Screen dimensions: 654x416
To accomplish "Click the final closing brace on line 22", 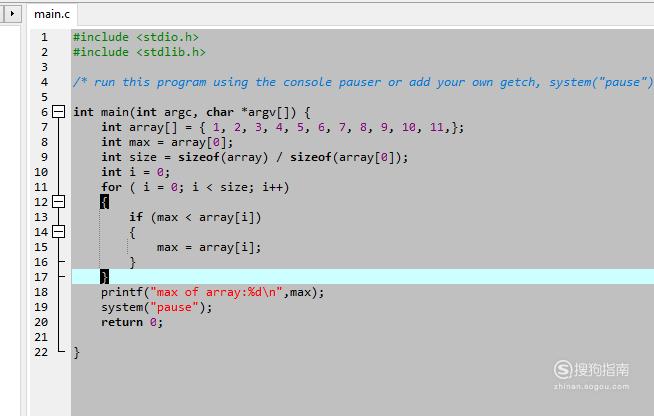I will coord(76,353).
